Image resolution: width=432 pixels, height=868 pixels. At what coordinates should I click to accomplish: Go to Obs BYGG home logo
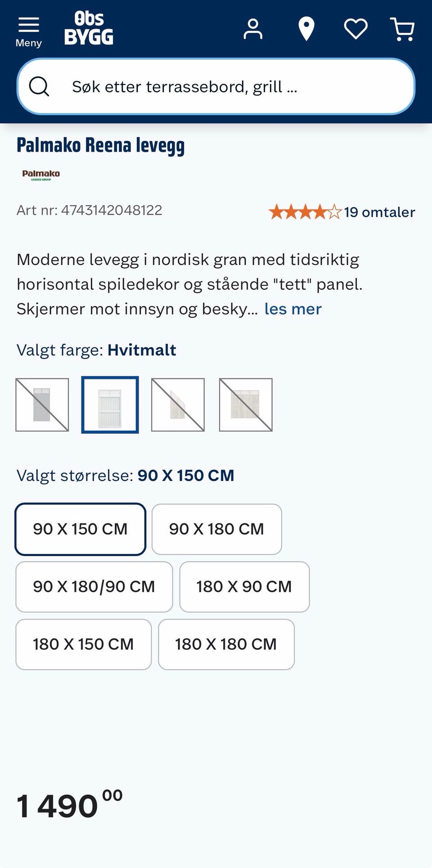(89, 28)
